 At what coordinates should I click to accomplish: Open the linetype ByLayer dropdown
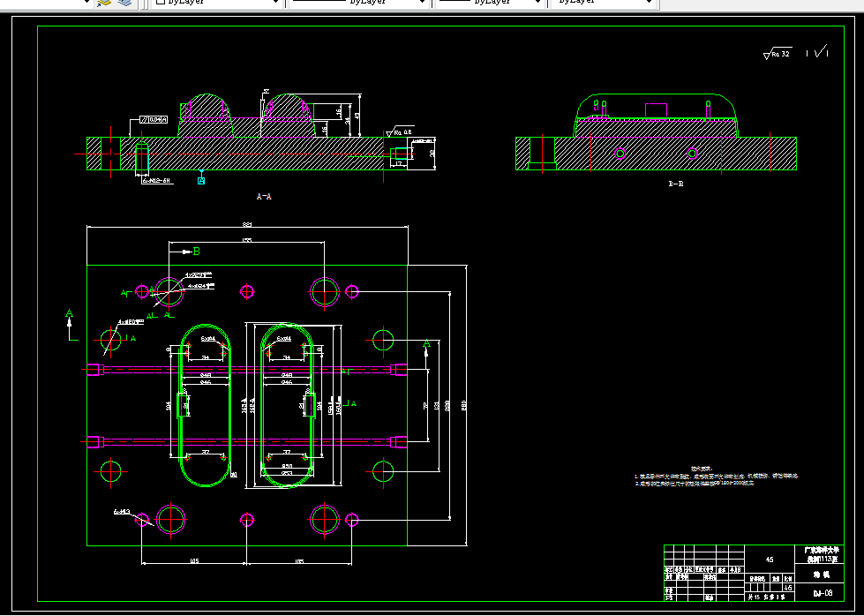(x=358, y=3)
